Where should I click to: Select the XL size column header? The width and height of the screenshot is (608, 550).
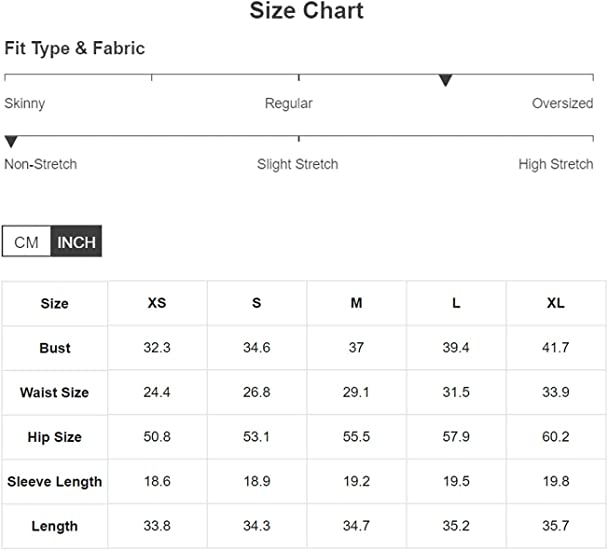click(556, 303)
